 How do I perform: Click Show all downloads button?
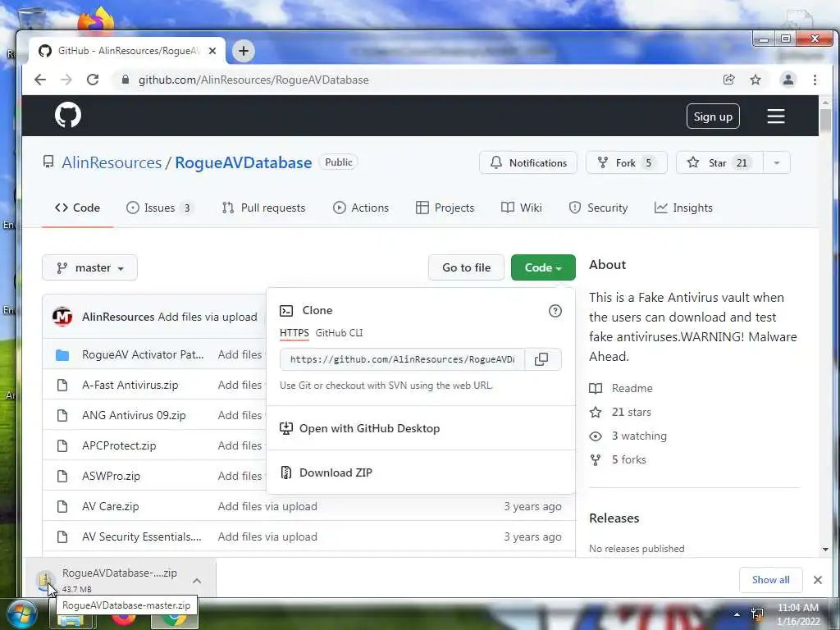(770, 580)
